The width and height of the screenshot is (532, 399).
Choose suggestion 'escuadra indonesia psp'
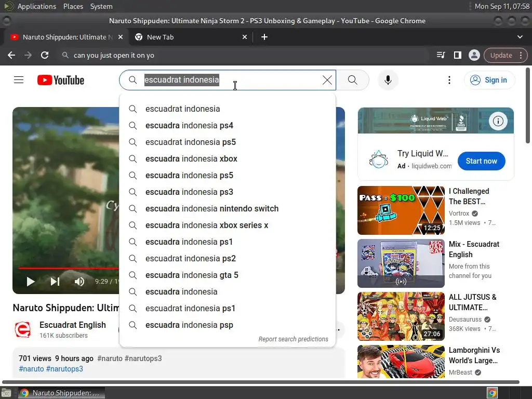coord(228,325)
